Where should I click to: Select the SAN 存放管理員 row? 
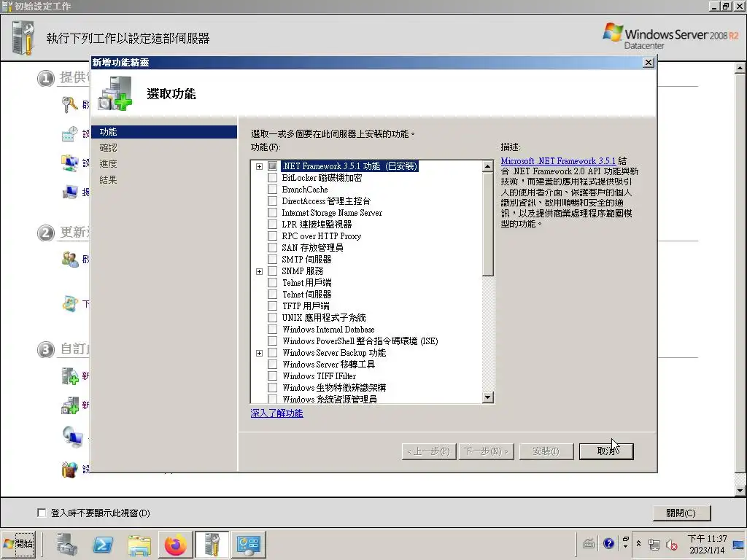(x=312, y=248)
